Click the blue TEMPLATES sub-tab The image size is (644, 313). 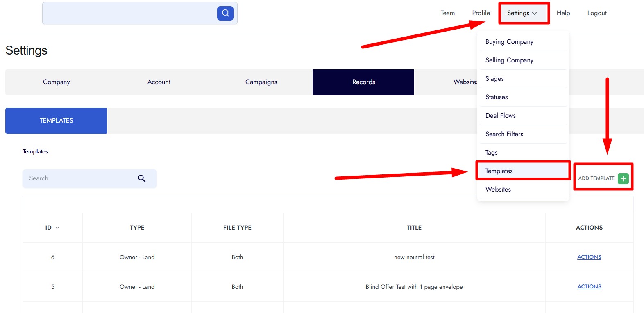coord(56,121)
